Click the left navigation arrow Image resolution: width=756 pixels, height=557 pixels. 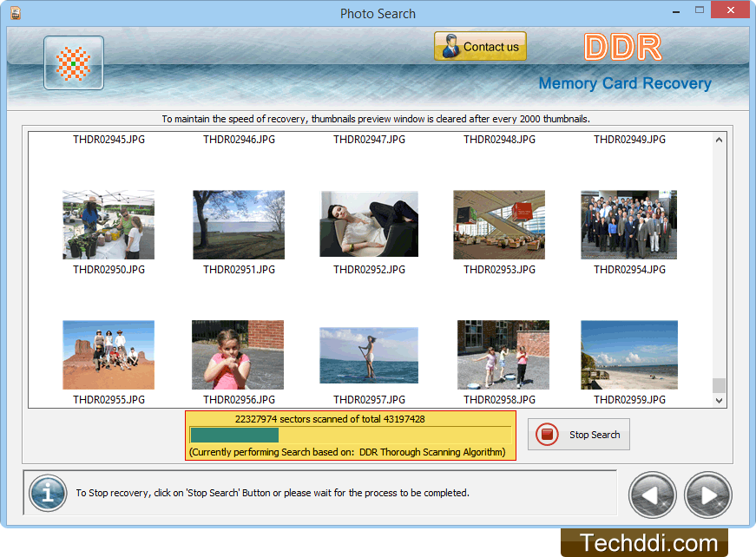[x=652, y=494]
